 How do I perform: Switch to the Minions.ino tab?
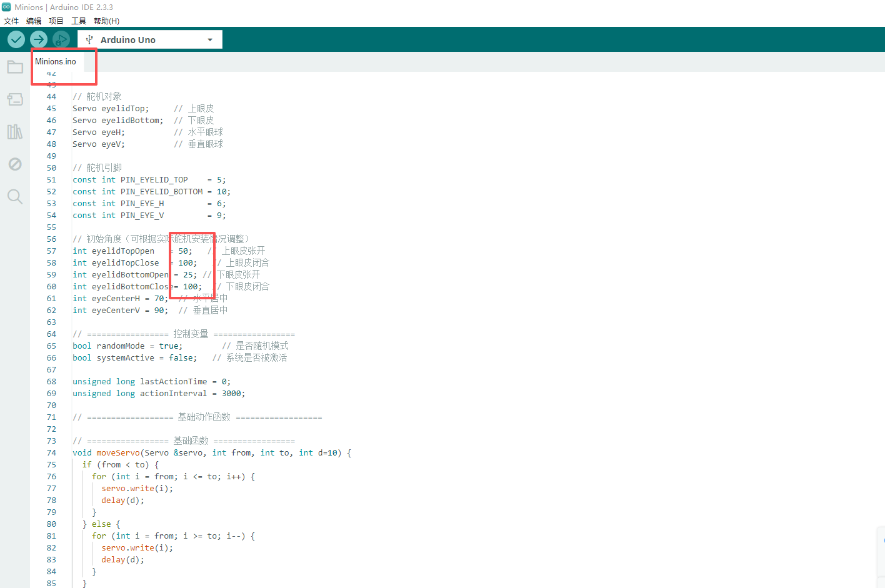[56, 61]
